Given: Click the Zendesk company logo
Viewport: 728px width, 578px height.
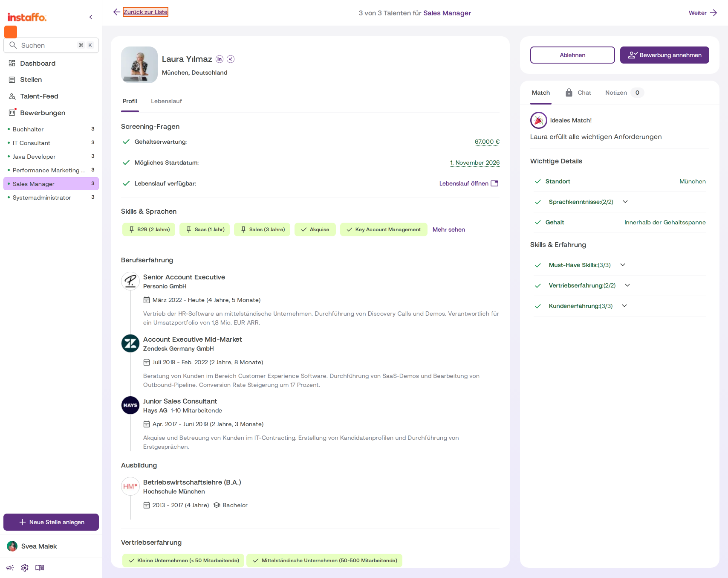Looking at the screenshot, I should pyautogui.click(x=130, y=343).
